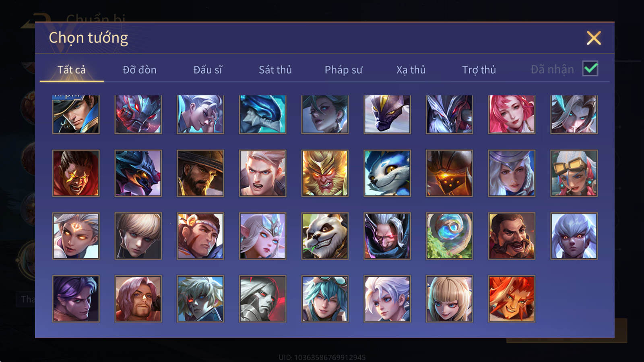Open the Đấu sĩ tab
Image resolution: width=644 pixels, height=362 pixels.
click(208, 70)
